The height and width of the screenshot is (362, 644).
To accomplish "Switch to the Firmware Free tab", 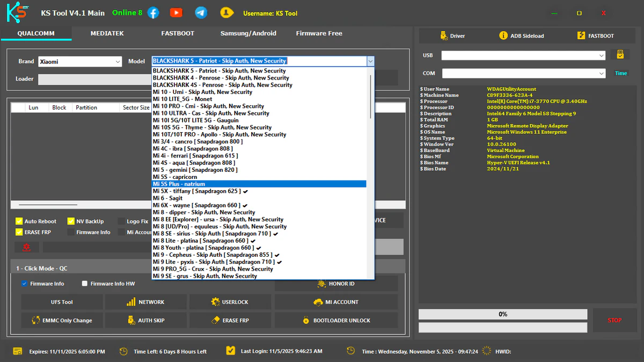I will coord(319,33).
